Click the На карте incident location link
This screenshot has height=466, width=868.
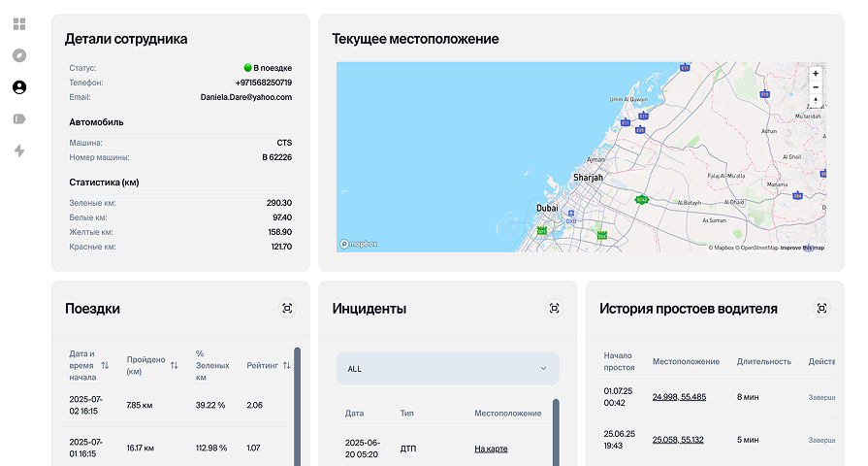click(491, 449)
